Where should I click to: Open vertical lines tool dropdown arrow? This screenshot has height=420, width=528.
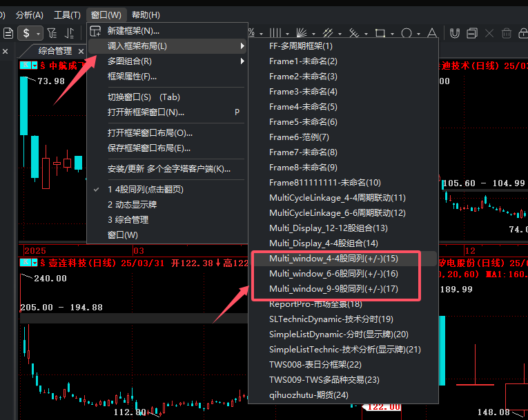point(287,34)
